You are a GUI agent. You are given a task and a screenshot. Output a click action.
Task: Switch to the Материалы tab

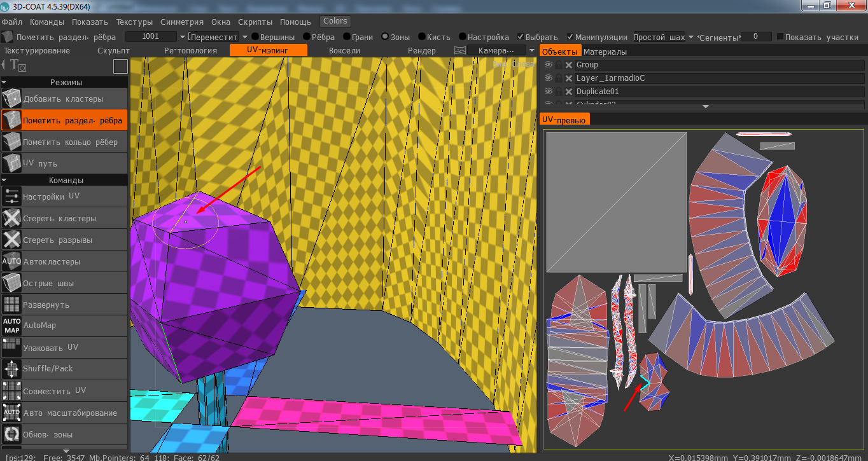[x=605, y=52]
